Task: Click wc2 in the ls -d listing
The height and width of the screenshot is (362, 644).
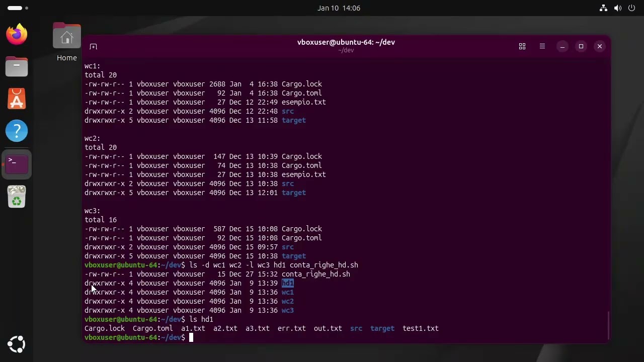Action: point(288,301)
